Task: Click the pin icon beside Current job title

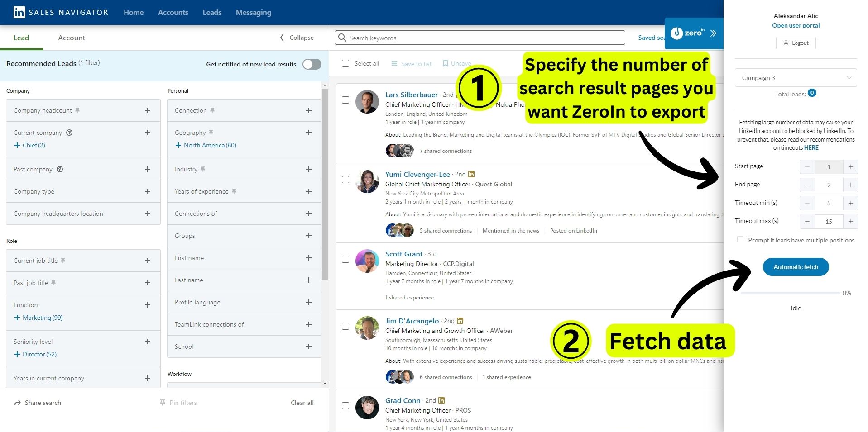Action: [x=63, y=261]
